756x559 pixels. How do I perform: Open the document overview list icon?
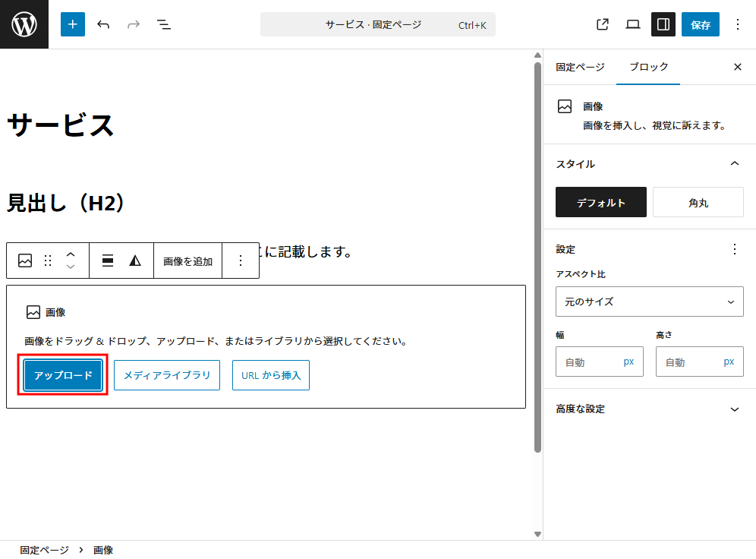[164, 24]
